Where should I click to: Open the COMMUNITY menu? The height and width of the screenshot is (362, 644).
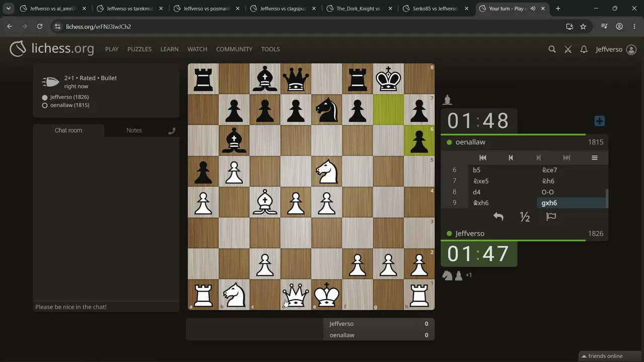click(x=234, y=49)
